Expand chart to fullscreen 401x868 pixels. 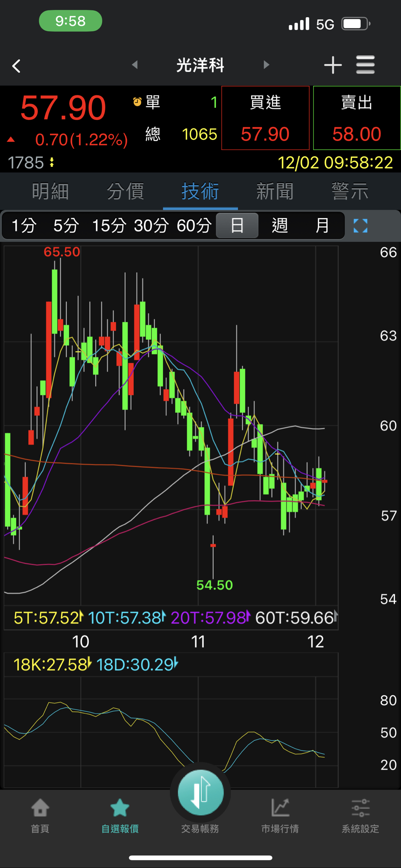(x=360, y=226)
